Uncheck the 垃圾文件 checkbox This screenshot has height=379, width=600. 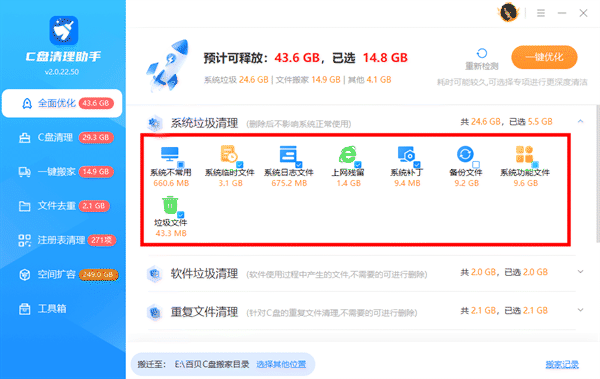tap(181, 214)
